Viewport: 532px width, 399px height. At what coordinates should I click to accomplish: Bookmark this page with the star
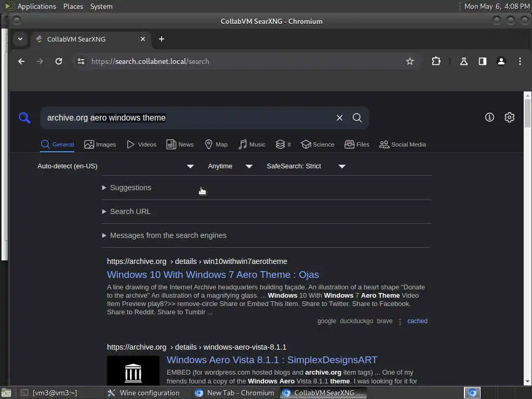[410, 61]
